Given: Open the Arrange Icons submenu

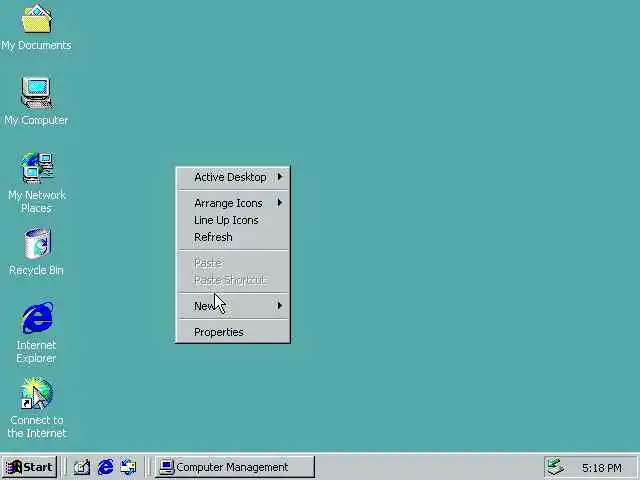Looking at the screenshot, I should point(233,203).
